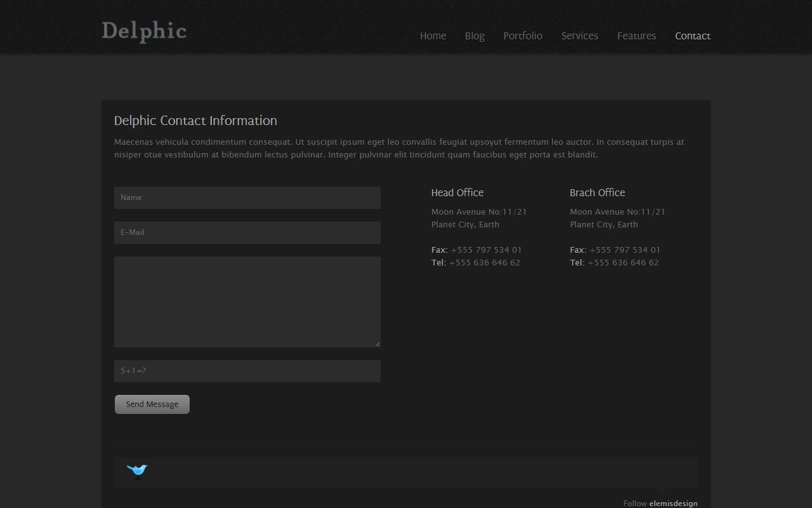The image size is (812, 508).
Task: Open the Features menu item
Action: point(636,36)
